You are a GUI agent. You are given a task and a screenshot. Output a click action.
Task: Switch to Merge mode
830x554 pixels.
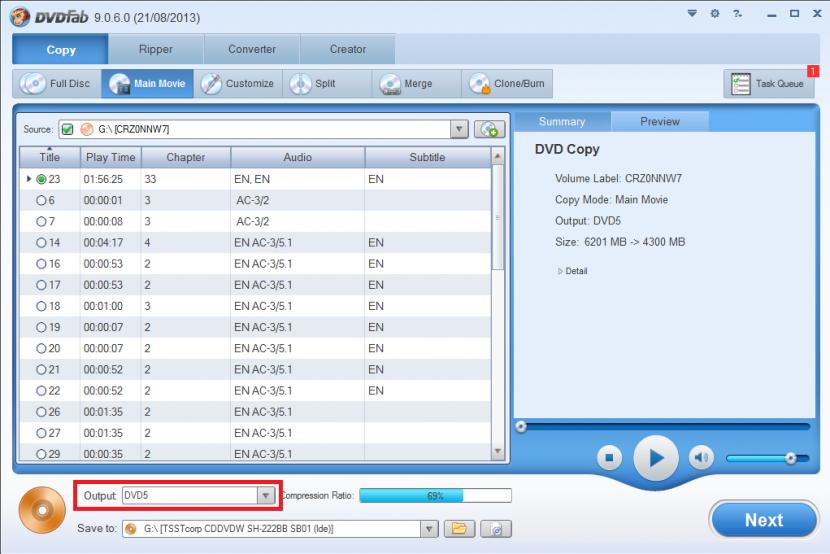406,84
